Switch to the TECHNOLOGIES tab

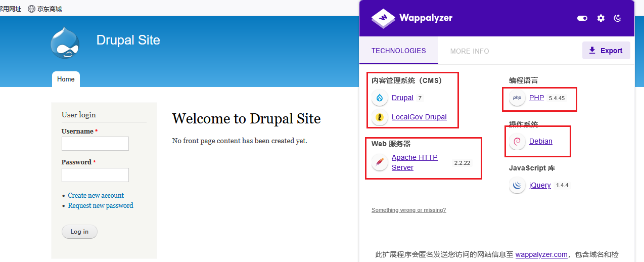399,51
